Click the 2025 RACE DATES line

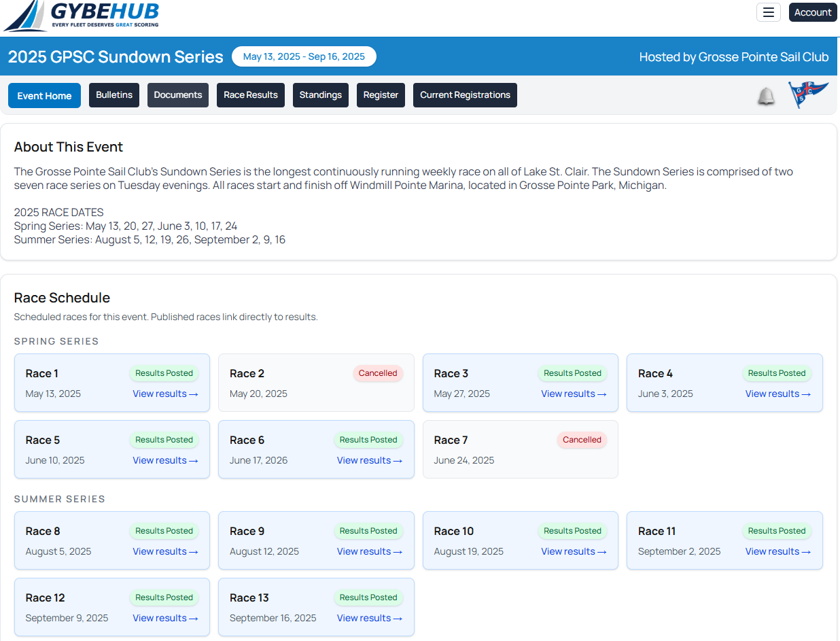59,212
